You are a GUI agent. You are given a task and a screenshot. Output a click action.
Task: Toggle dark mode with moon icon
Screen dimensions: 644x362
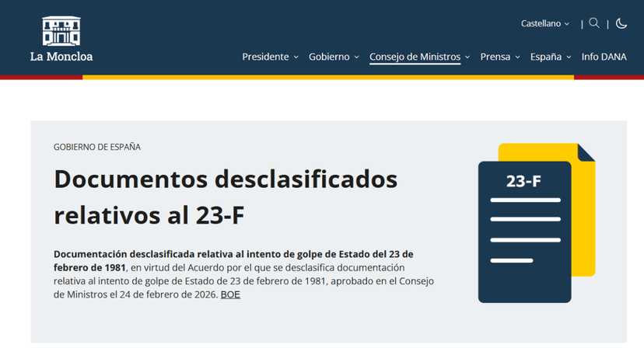click(x=621, y=23)
